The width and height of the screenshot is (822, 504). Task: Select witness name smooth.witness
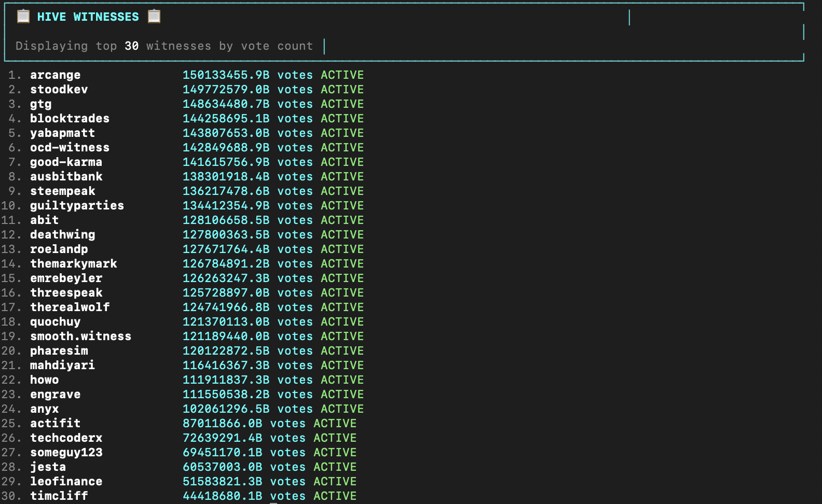pyautogui.click(x=81, y=337)
